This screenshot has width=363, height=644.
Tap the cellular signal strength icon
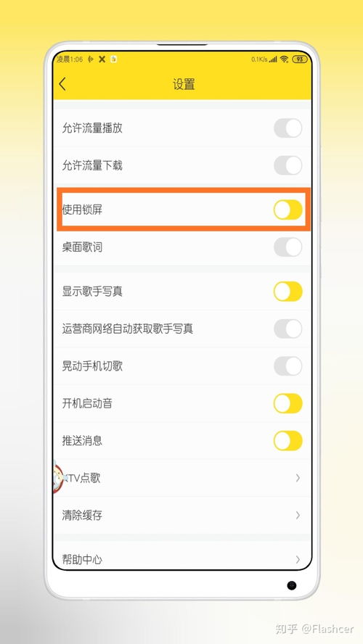(x=273, y=59)
